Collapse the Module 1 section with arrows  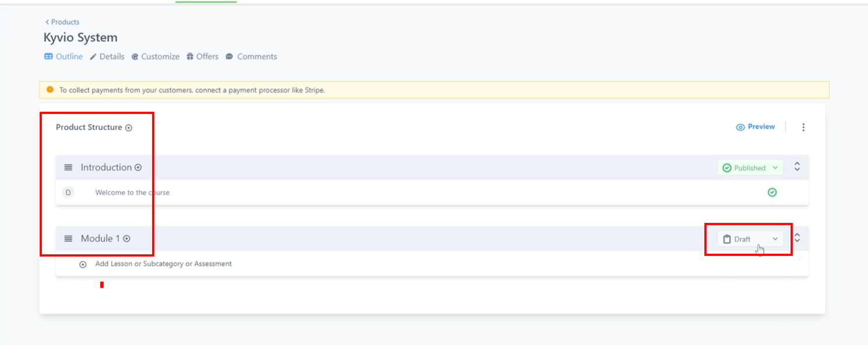tap(798, 238)
